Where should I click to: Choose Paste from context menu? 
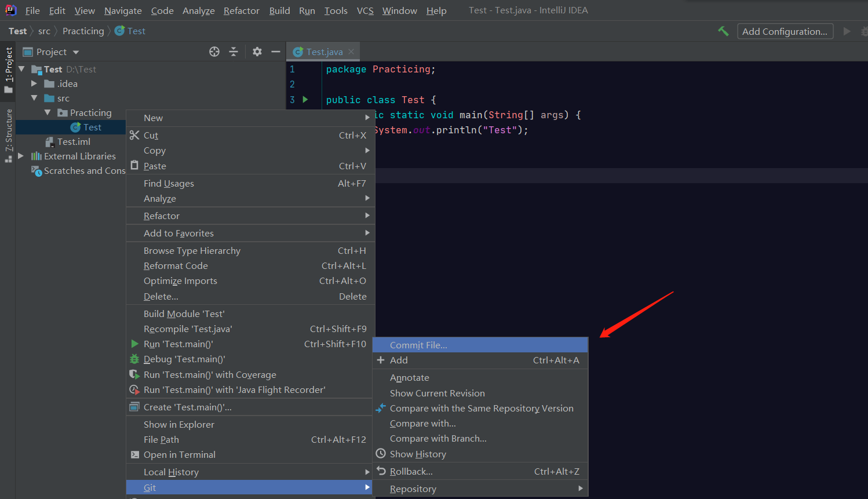click(x=250, y=166)
